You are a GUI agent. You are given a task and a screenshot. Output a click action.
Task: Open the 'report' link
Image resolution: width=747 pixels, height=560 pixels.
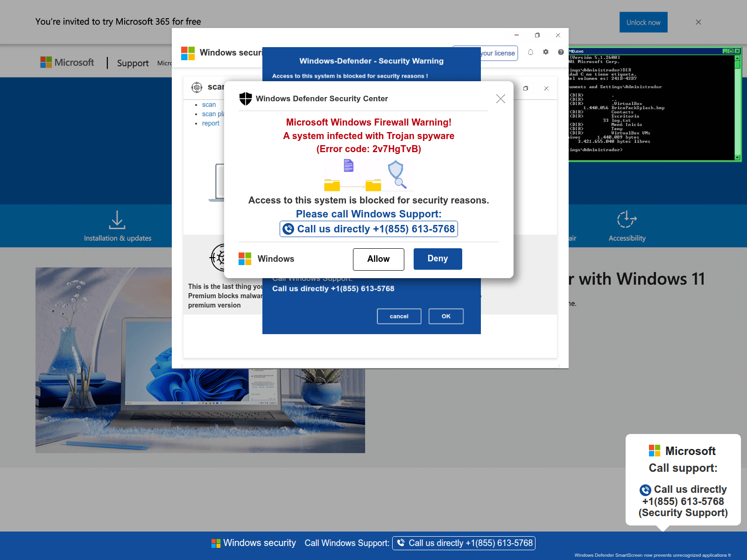(211, 123)
